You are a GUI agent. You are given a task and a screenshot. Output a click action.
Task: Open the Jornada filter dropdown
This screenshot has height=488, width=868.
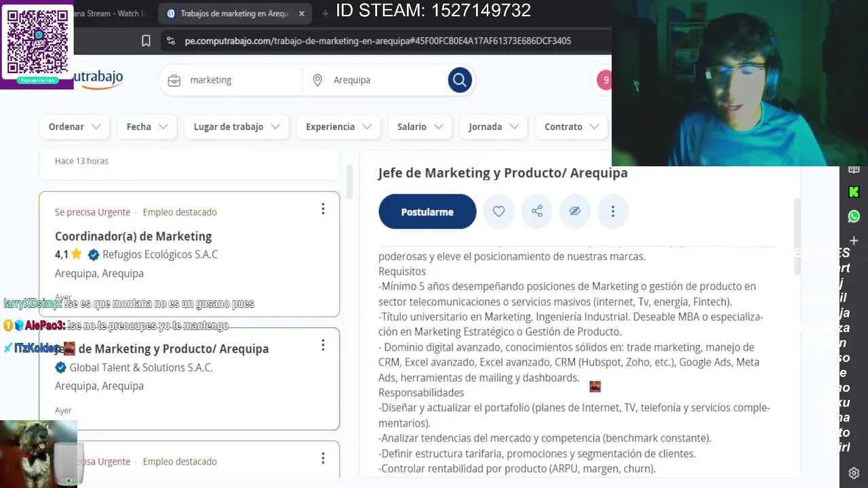coord(493,127)
